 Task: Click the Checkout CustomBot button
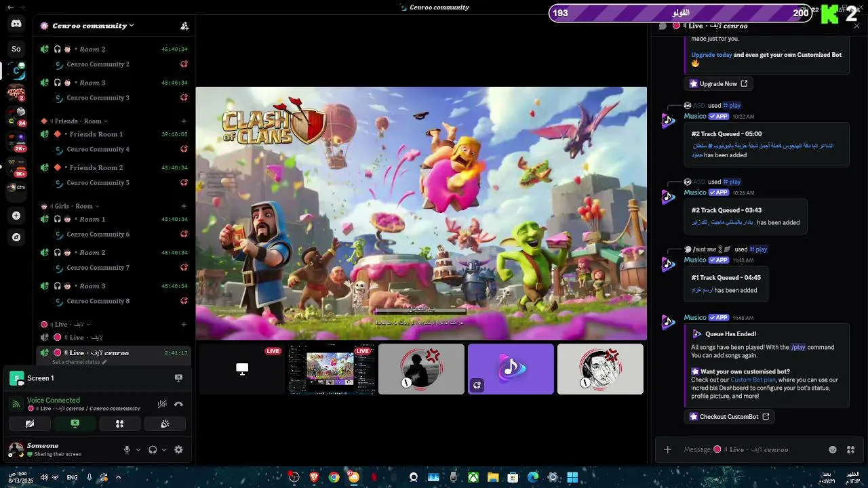click(729, 417)
